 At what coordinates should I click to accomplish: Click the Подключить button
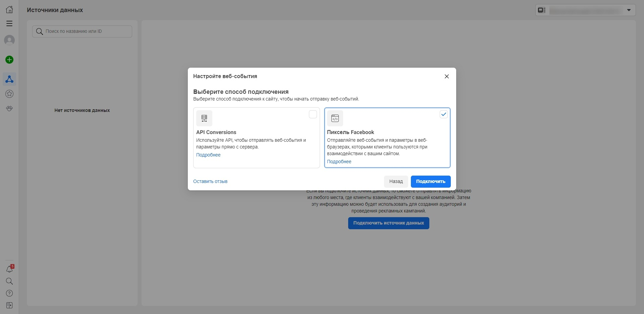coord(431,181)
